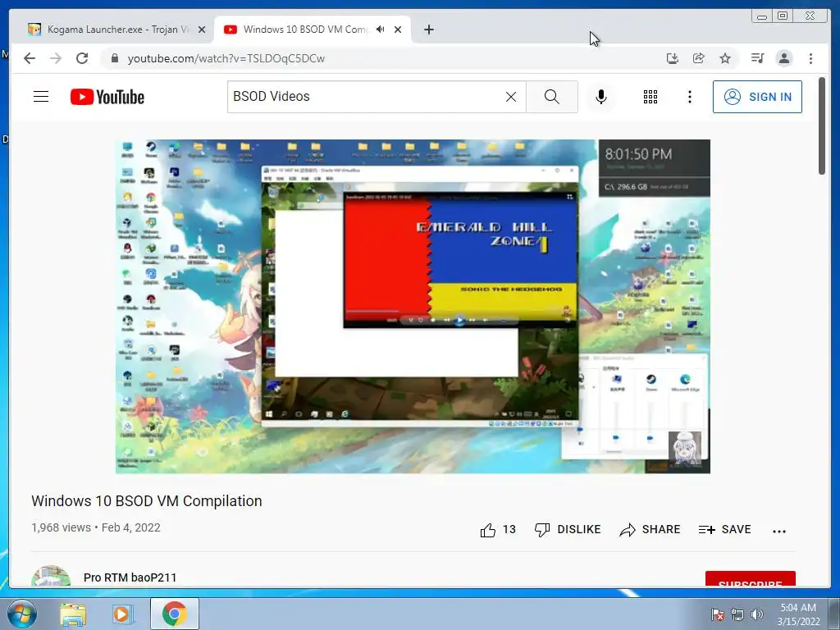Click the channel avatar thumbnail
Viewport: 840px width, 630px height.
pyautogui.click(x=51, y=577)
